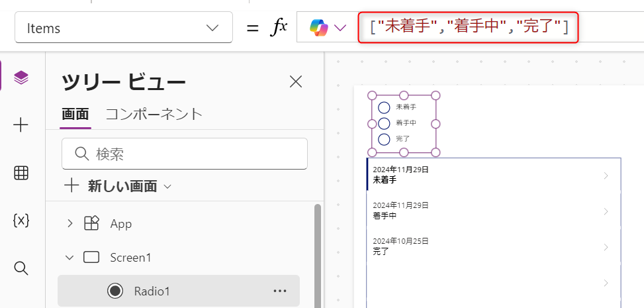Open the Radio1 more options ellipsis
644x308 pixels.
tap(280, 291)
